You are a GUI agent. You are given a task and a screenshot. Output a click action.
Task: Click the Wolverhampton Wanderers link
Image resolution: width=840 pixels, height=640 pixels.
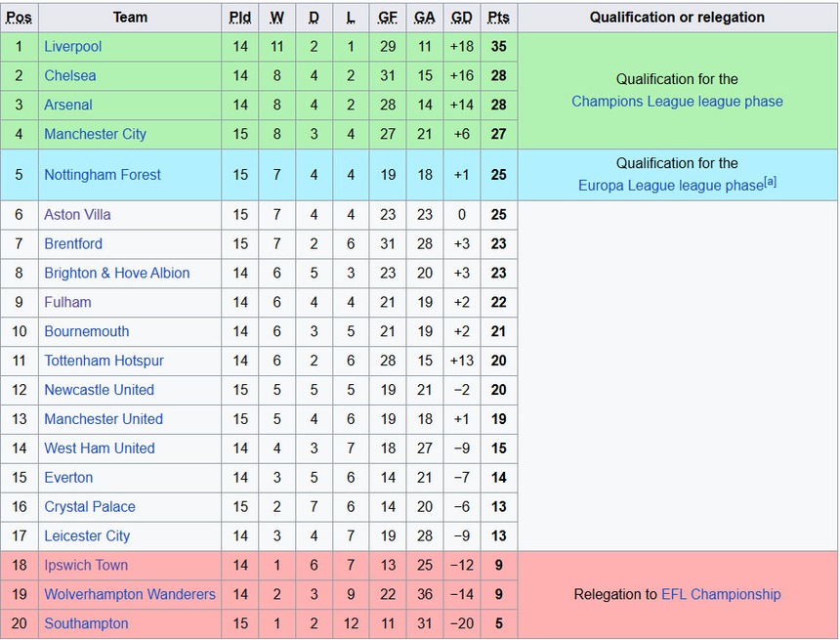coord(129,594)
